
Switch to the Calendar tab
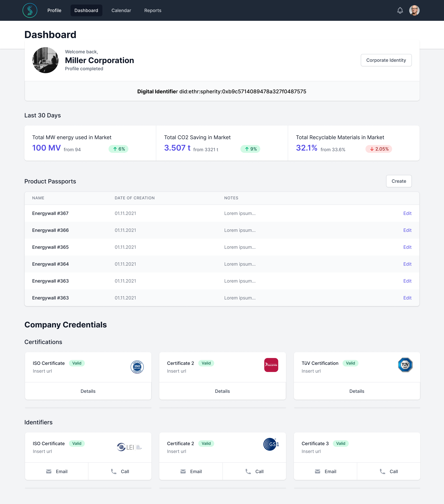pyautogui.click(x=121, y=10)
